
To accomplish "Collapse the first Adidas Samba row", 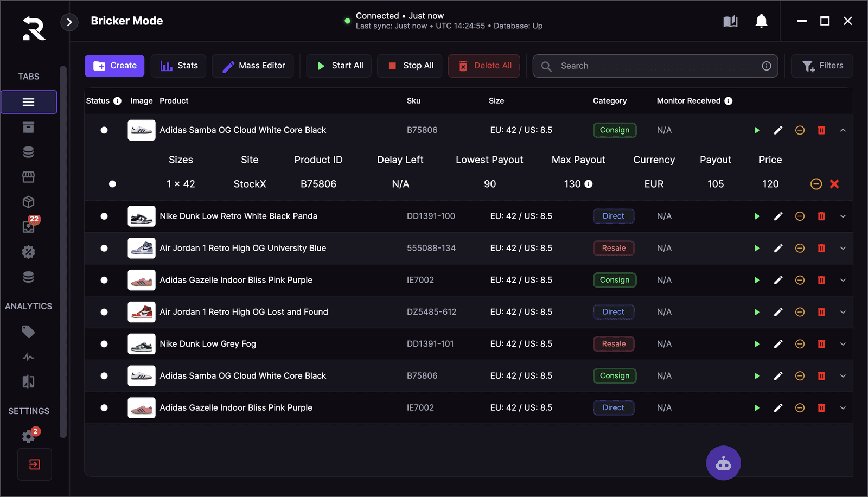I will pos(843,130).
